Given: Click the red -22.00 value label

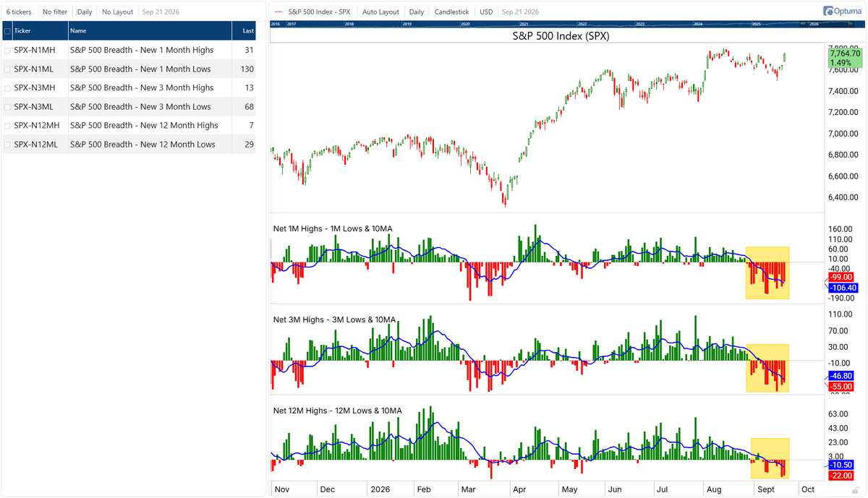Looking at the screenshot, I should (x=841, y=476).
